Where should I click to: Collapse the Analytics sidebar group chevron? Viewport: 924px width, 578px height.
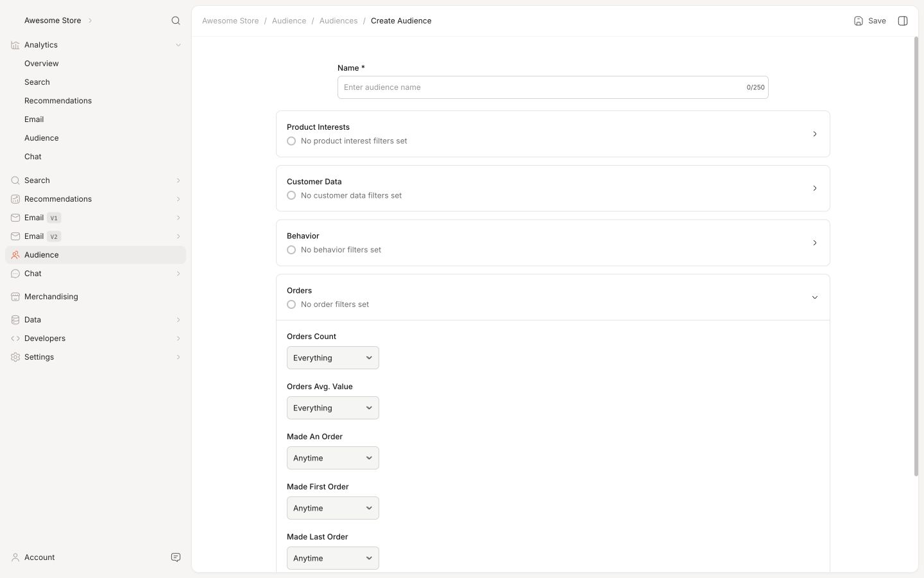(x=178, y=45)
